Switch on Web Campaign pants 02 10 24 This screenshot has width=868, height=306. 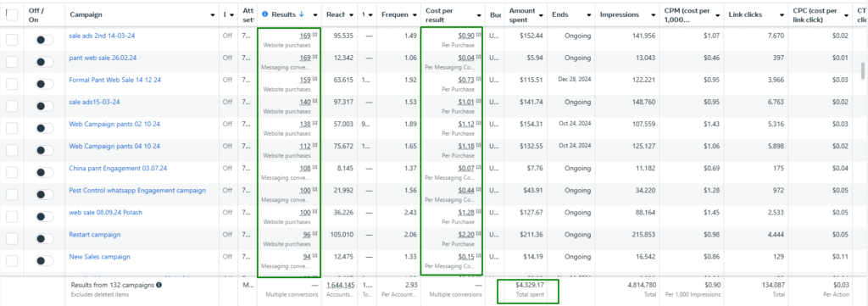point(44,128)
